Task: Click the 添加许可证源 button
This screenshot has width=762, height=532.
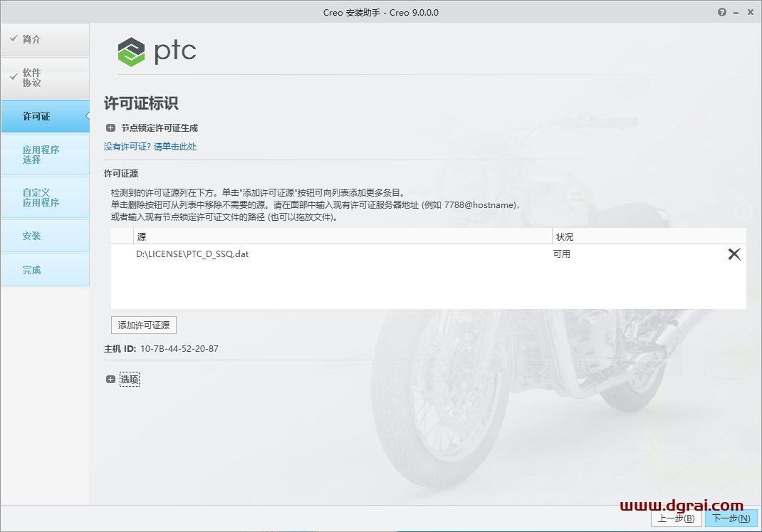Action: (x=144, y=325)
